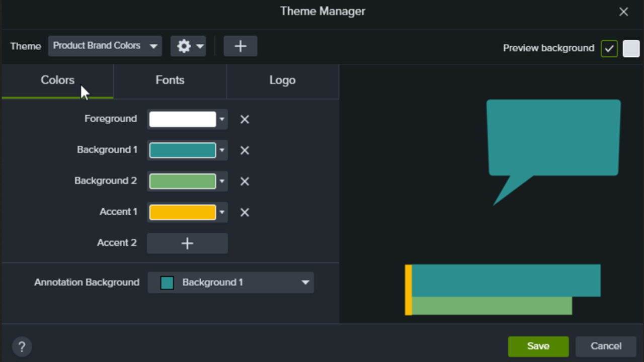Remove the Foreground color using its X
This screenshot has height=362, width=644.
[x=245, y=119]
